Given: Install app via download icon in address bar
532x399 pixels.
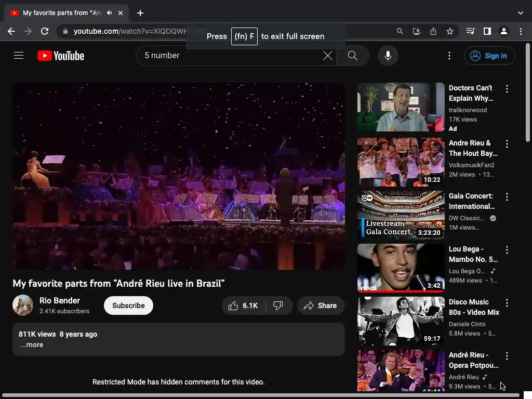Looking at the screenshot, I should click(416, 31).
